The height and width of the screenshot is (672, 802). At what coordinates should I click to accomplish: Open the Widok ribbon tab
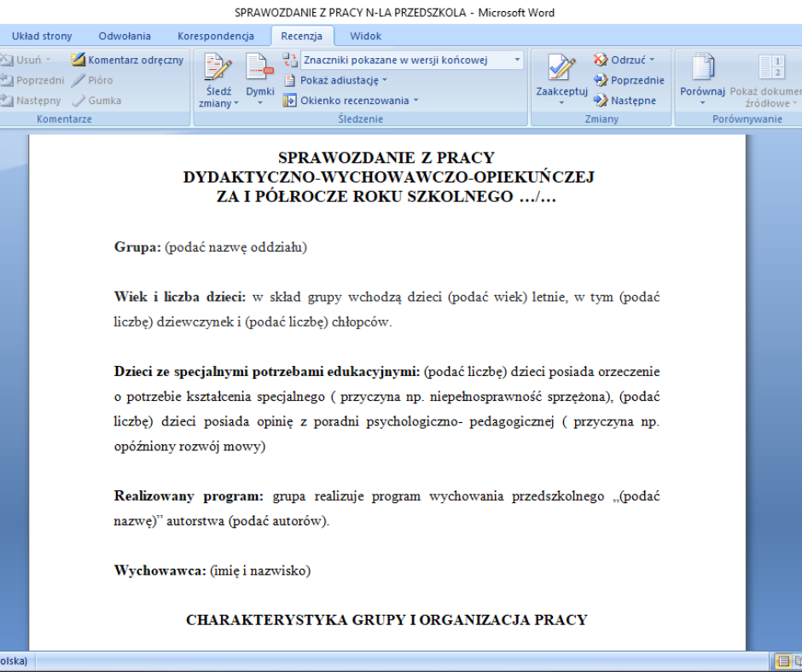point(365,36)
